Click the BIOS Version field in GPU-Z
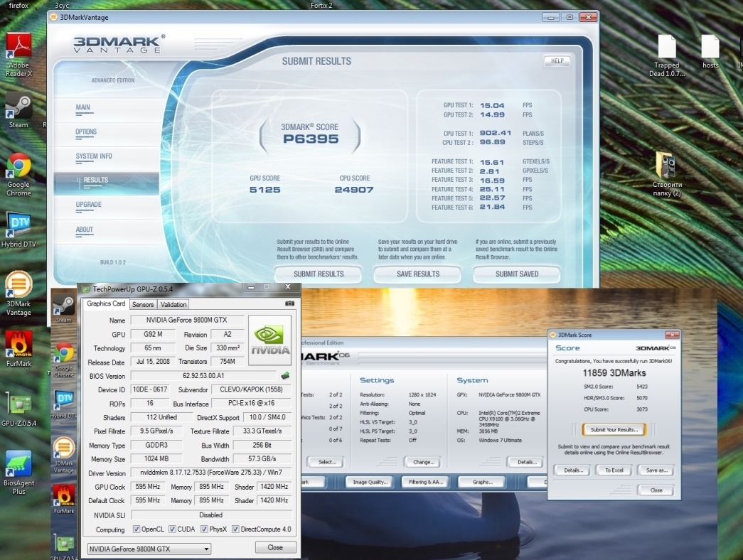The height and width of the screenshot is (560, 743). pyautogui.click(x=203, y=376)
